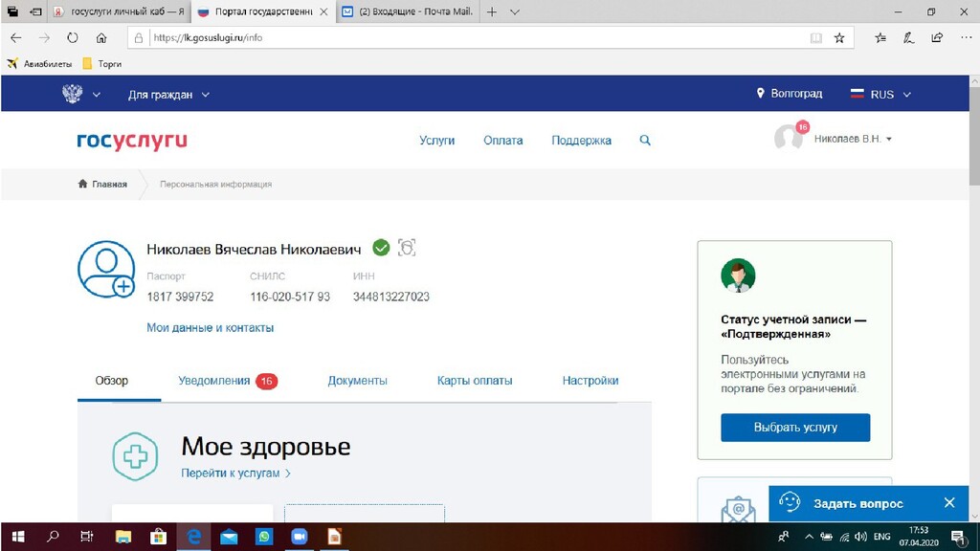
Task: Click the Мое здоровье medical cross icon
Action: 135,456
